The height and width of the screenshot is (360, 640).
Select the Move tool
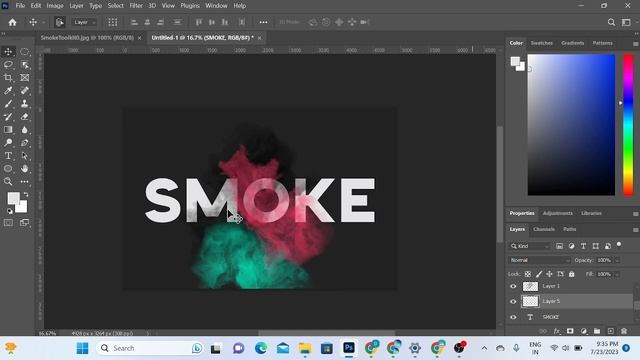tap(8, 52)
